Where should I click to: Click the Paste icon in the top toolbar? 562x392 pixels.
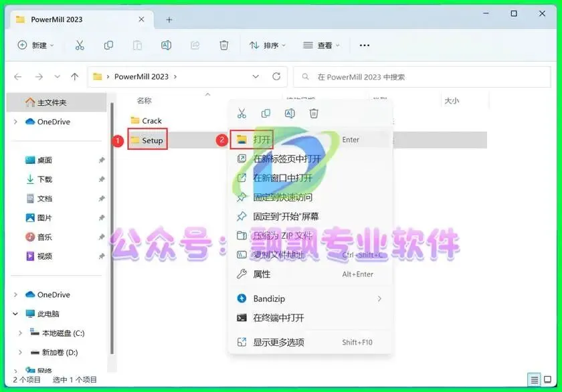137,45
